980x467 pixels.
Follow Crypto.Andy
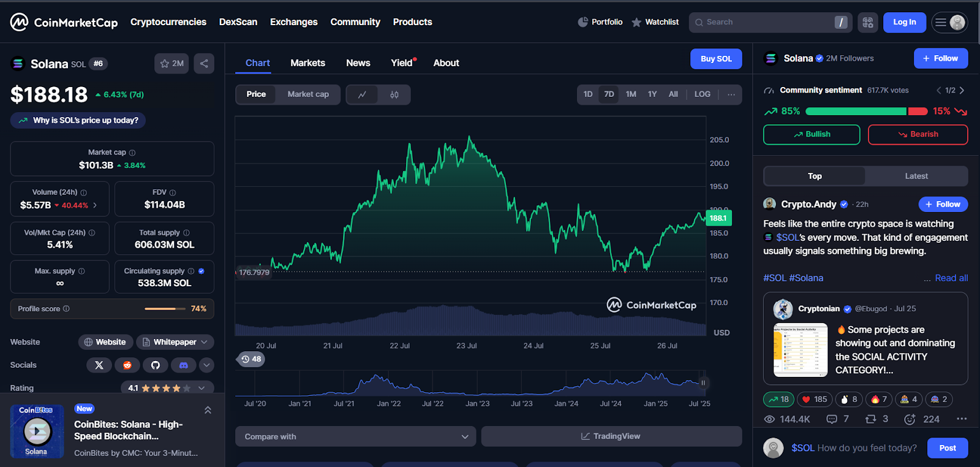(943, 205)
